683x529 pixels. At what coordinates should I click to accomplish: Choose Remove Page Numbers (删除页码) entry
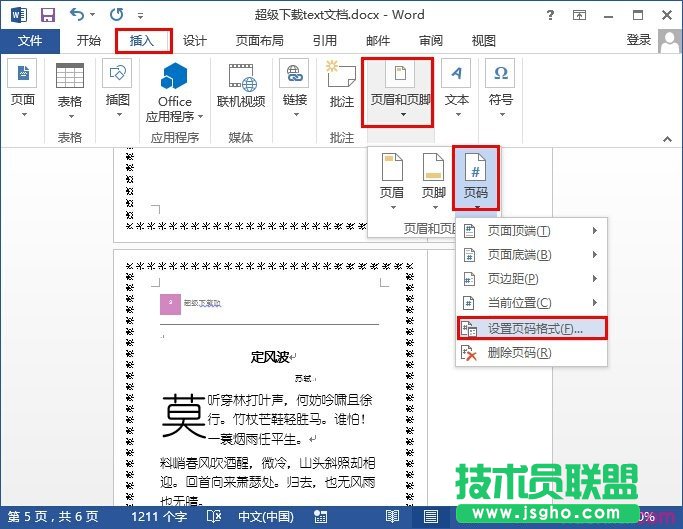click(x=518, y=353)
